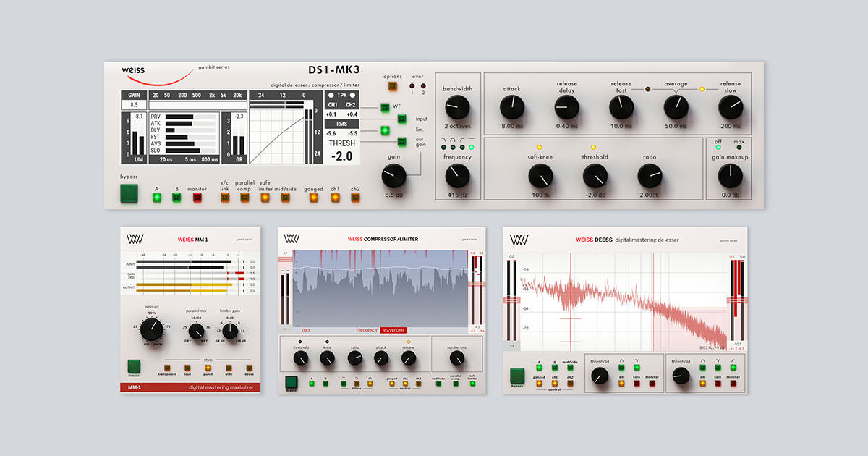The width and height of the screenshot is (868, 456).
Task: Click the soft-knee knob
Action: 540,176
